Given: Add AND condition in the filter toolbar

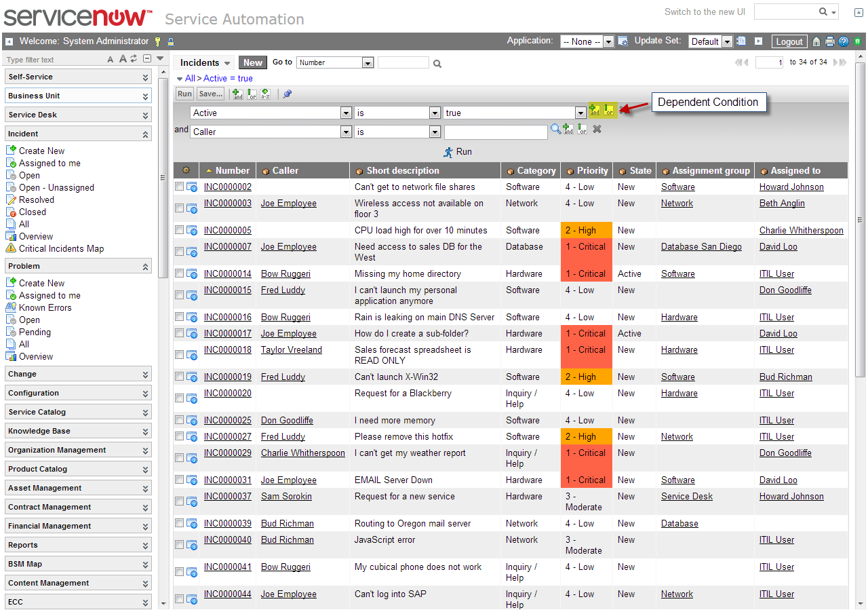Looking at the screenshot, I should 237,94.
